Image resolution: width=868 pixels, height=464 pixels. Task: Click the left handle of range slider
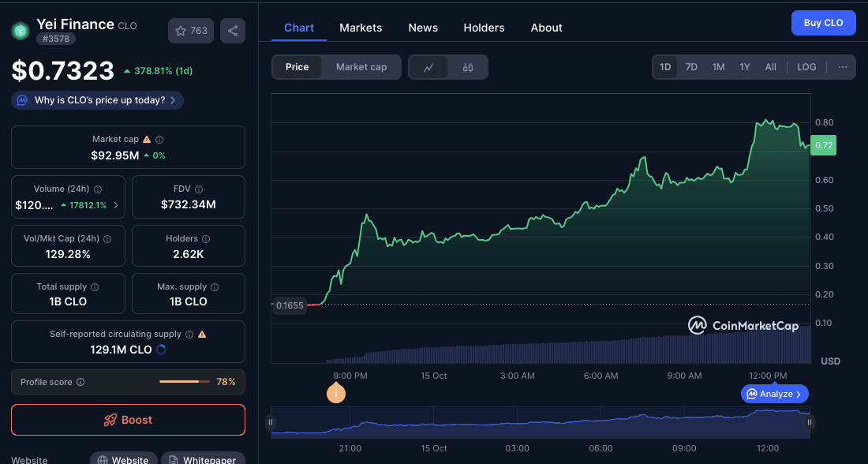click(271, 422)
